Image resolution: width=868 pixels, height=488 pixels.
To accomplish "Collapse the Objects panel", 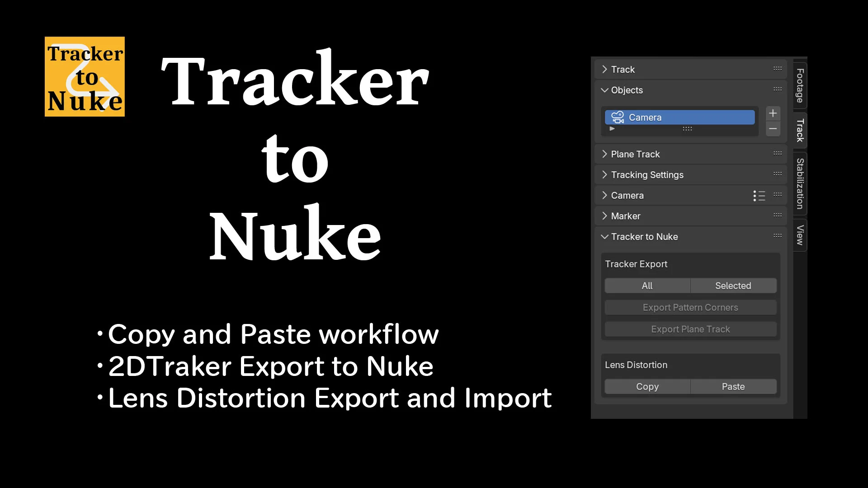I will 604,90.
